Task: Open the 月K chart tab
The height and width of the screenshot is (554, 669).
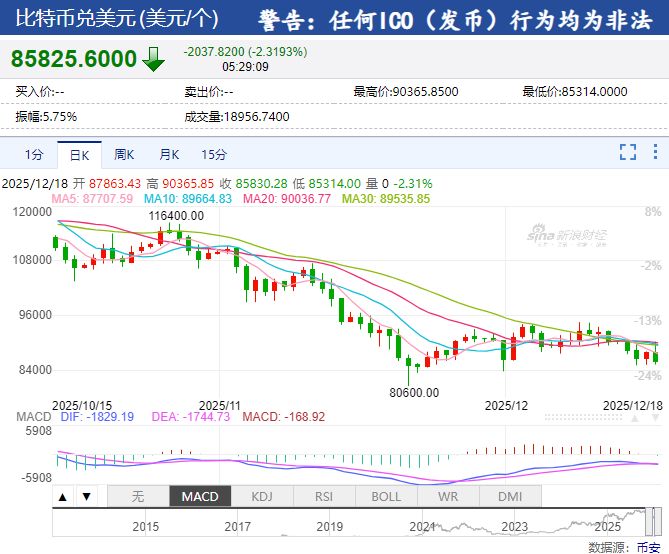Action: point(169,154)
